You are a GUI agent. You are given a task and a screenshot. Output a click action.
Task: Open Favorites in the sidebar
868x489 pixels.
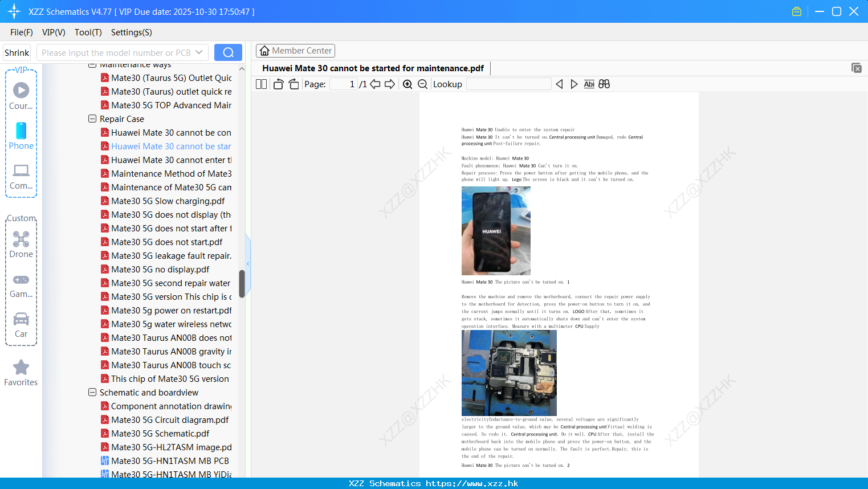[x=21, y=373]
